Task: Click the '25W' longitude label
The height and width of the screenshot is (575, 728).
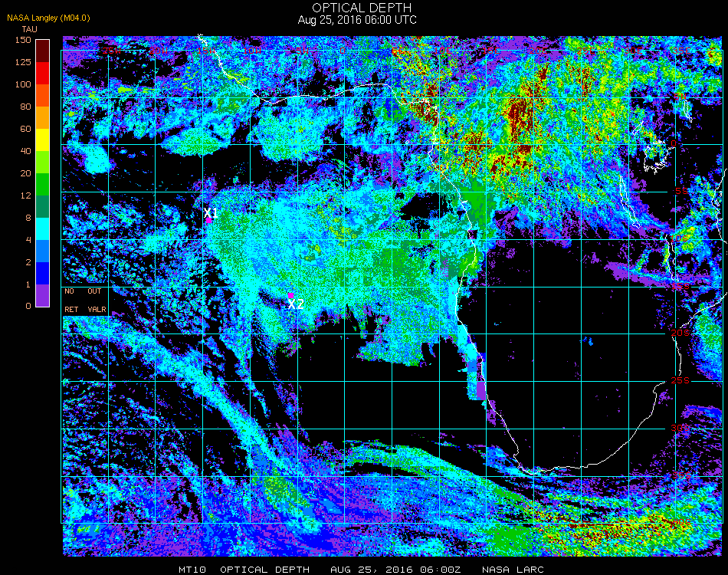Action: (x=112, y=50)
